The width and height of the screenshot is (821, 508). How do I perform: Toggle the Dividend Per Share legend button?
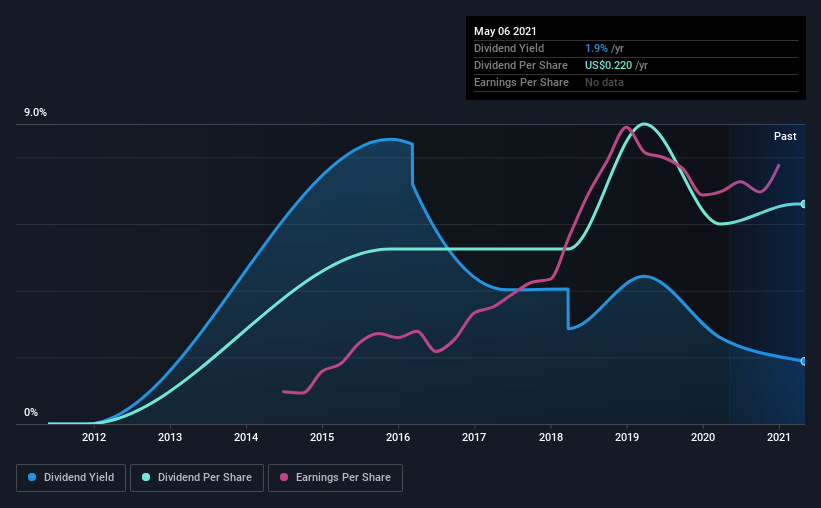[197, 478]
